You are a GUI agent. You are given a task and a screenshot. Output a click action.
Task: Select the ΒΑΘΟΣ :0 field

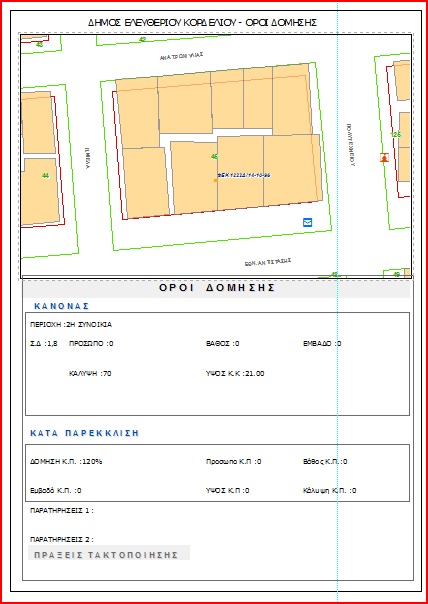223,344
